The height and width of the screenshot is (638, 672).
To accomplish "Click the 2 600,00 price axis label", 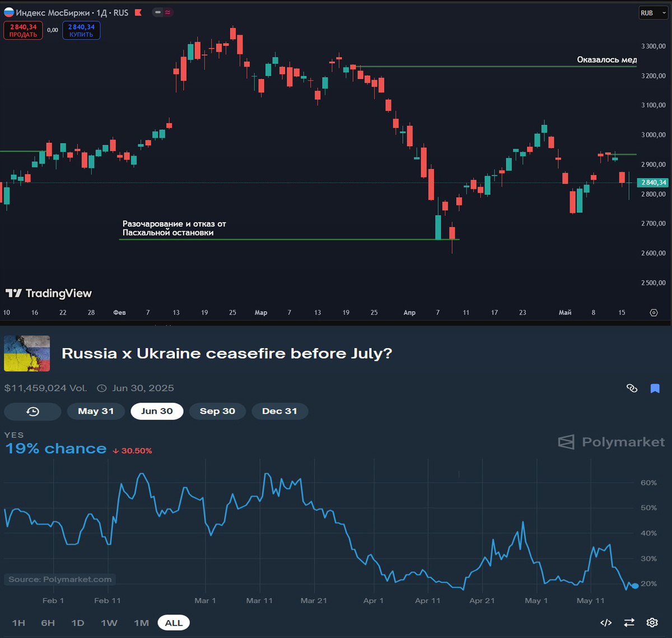I will tap(654, 253).
